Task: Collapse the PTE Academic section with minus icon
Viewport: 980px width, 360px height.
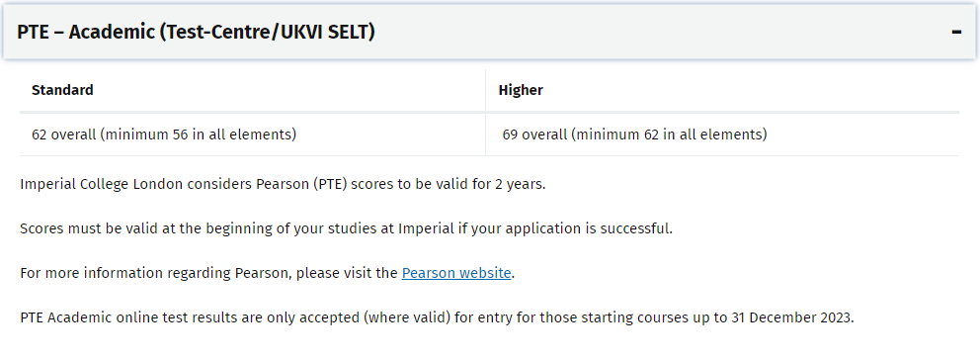Action: pyautogui.click(x=956, y=32)
